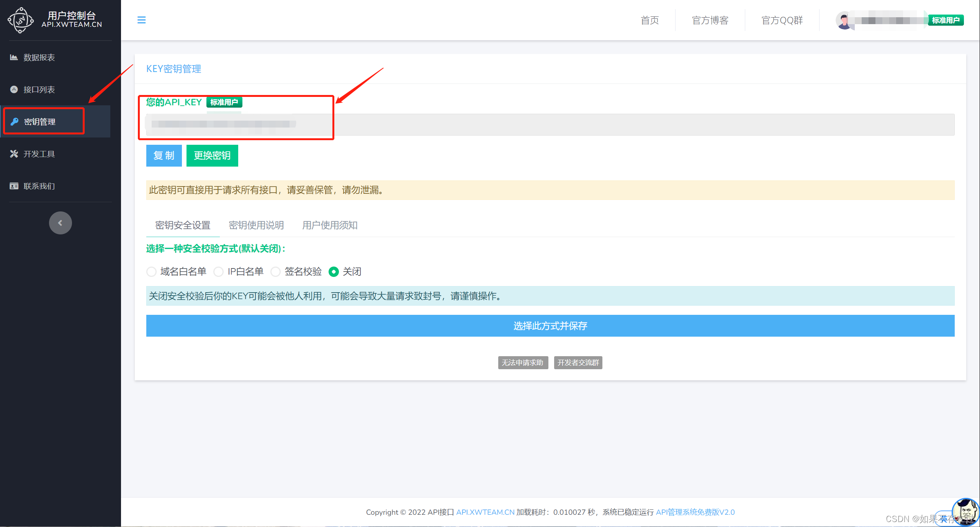Click the contact card icon 联系我们

(14, 186)
